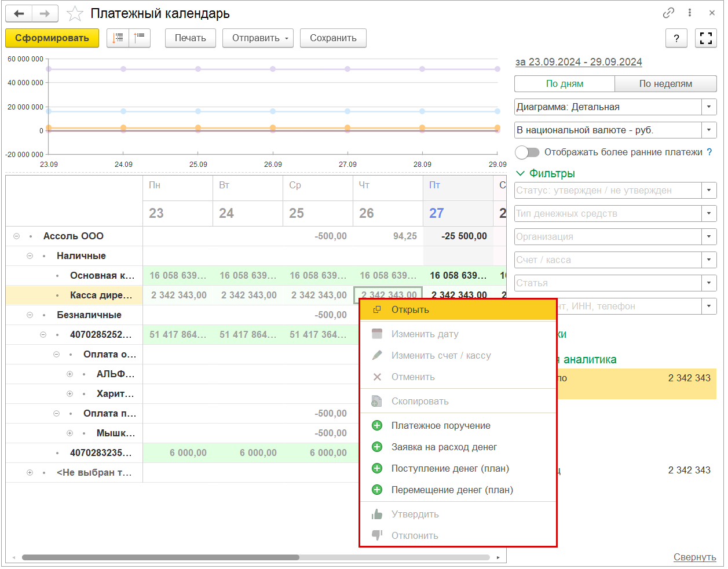
Task: Expand the АЛЬФ… counterparty row
Action: 69,374
